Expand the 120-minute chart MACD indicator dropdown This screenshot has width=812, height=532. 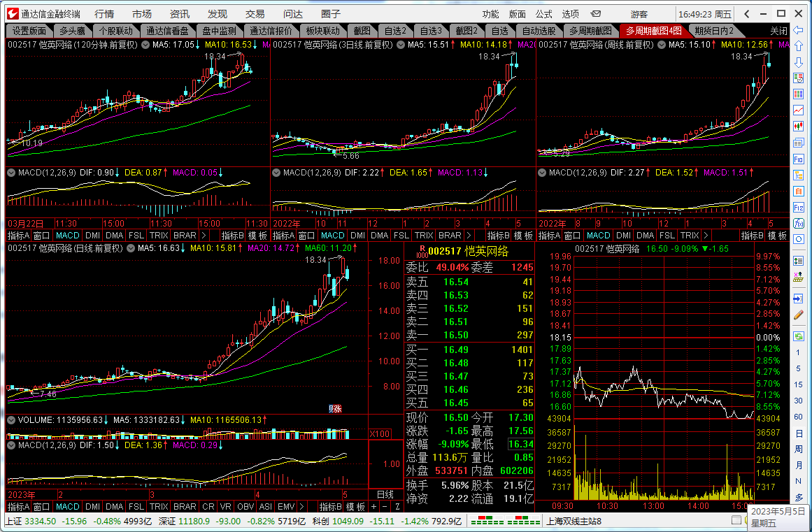coord(11,173)
